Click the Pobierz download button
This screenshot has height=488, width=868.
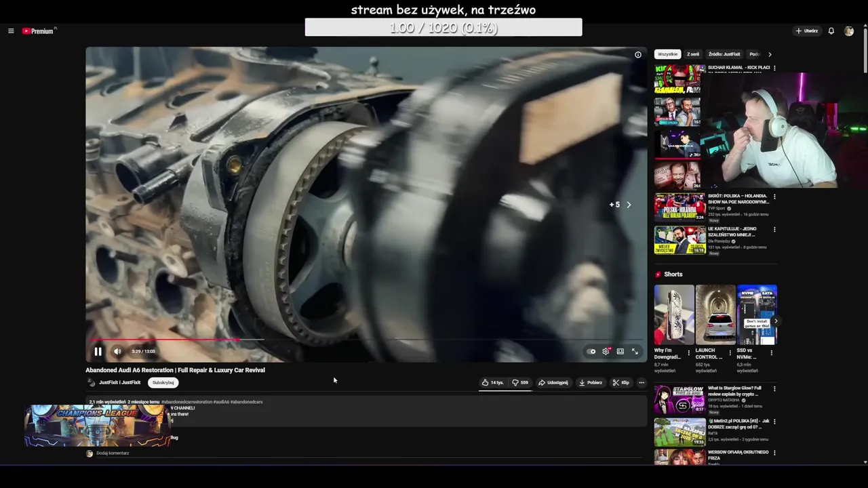tap(590, 383)
